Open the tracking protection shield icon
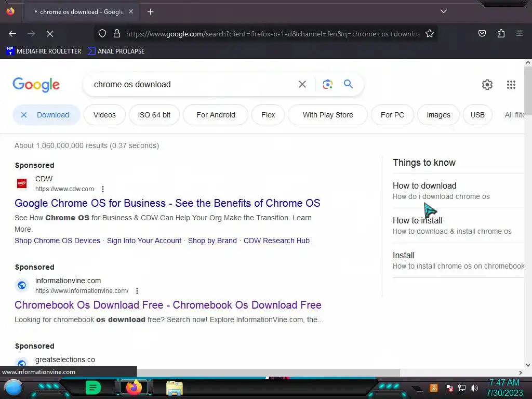 click(x=102, y=34)
